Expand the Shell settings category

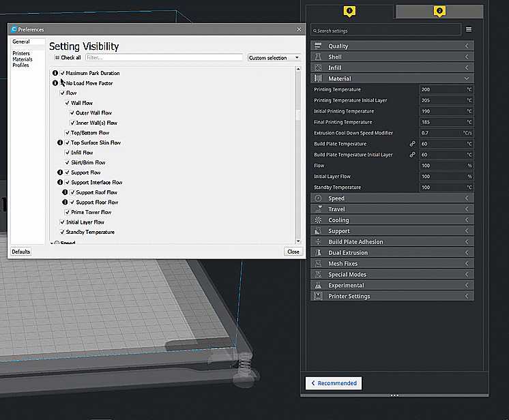[392, 57]
